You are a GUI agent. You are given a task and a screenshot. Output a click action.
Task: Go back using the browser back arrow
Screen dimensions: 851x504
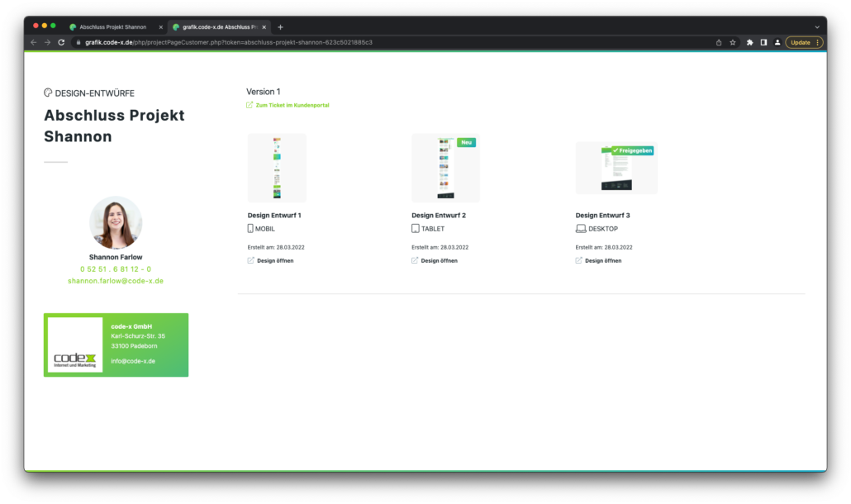pyautogui.click(x=34, y=42)
